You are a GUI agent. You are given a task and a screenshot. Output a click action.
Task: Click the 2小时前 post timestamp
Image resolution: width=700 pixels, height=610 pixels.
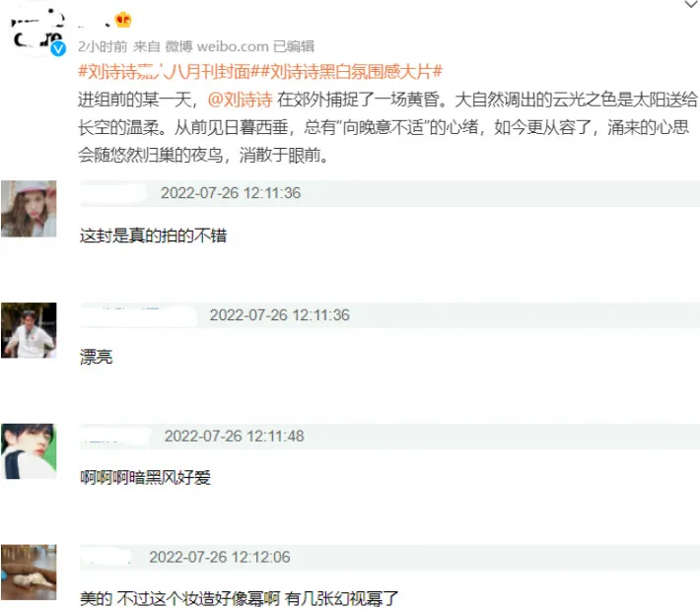pos(103,46)
